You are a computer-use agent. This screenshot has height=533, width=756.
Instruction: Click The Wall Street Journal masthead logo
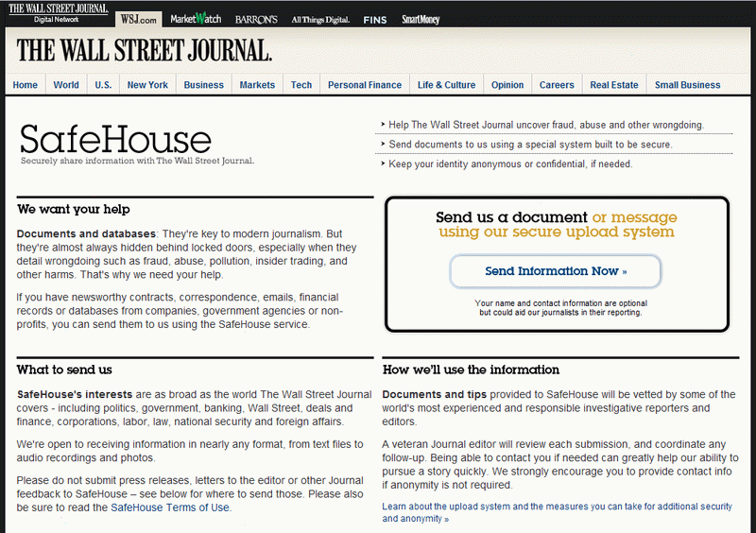[x=145, y=51]
